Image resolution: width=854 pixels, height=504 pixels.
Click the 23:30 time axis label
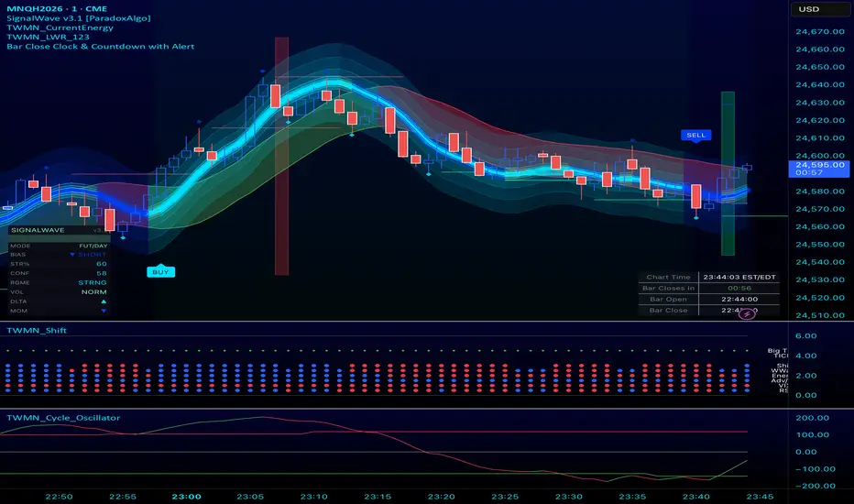pos(569,497)
